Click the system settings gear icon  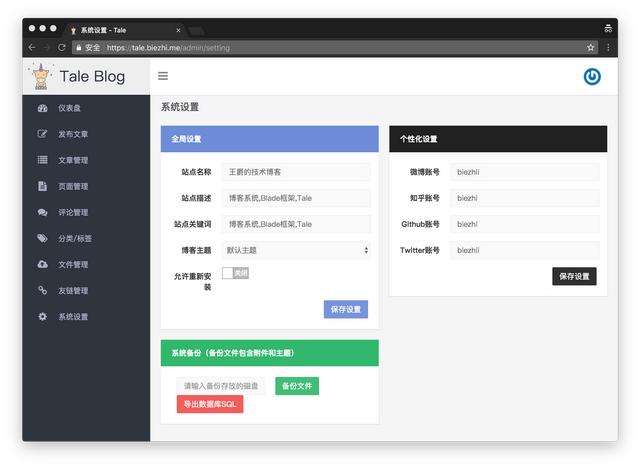[42, 317]
